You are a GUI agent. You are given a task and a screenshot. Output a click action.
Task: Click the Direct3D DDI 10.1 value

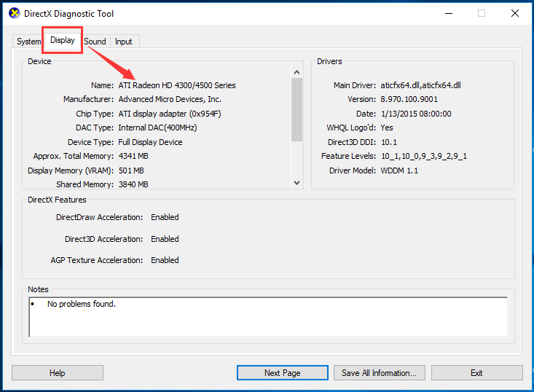(x=389, y=142)
